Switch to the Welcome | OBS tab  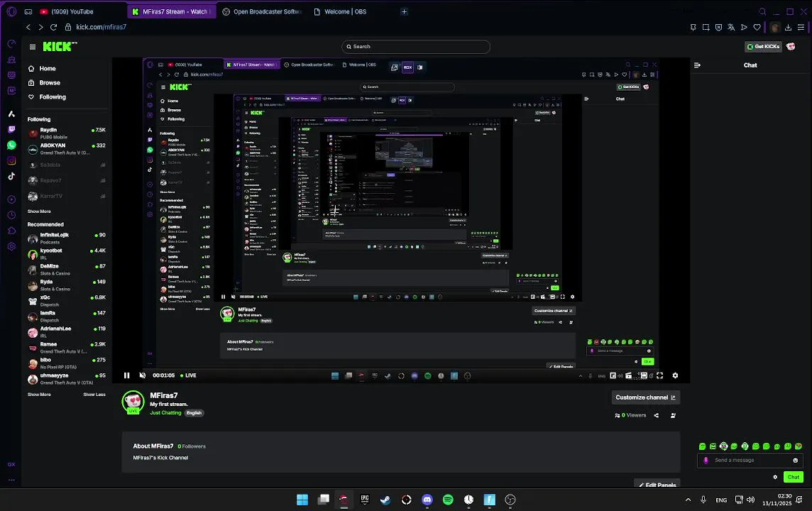(x=340, y=11)
